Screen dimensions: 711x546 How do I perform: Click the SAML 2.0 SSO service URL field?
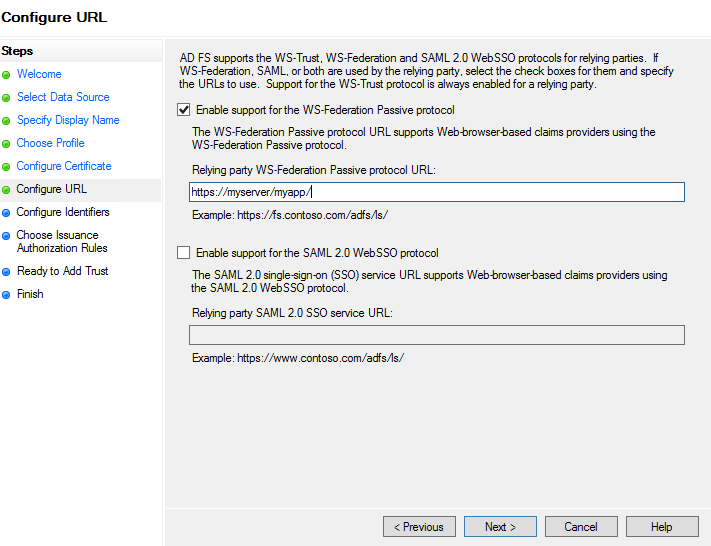tap(437, 335)
